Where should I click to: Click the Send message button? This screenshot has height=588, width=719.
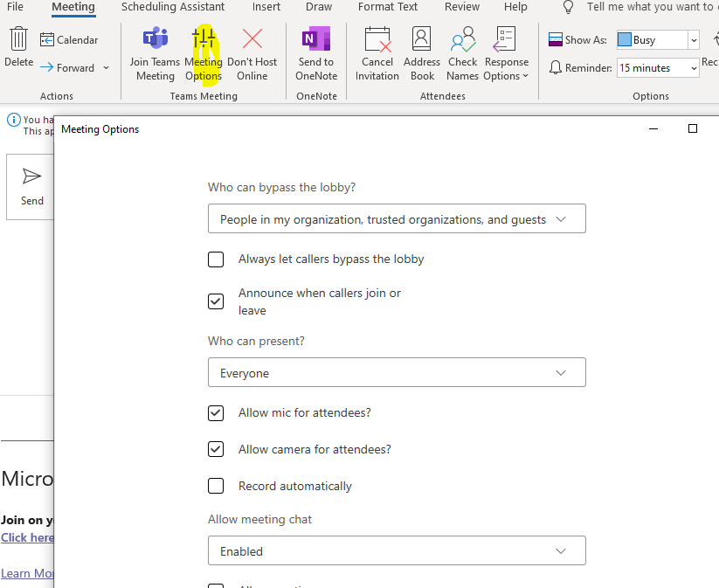click(31, 187)
